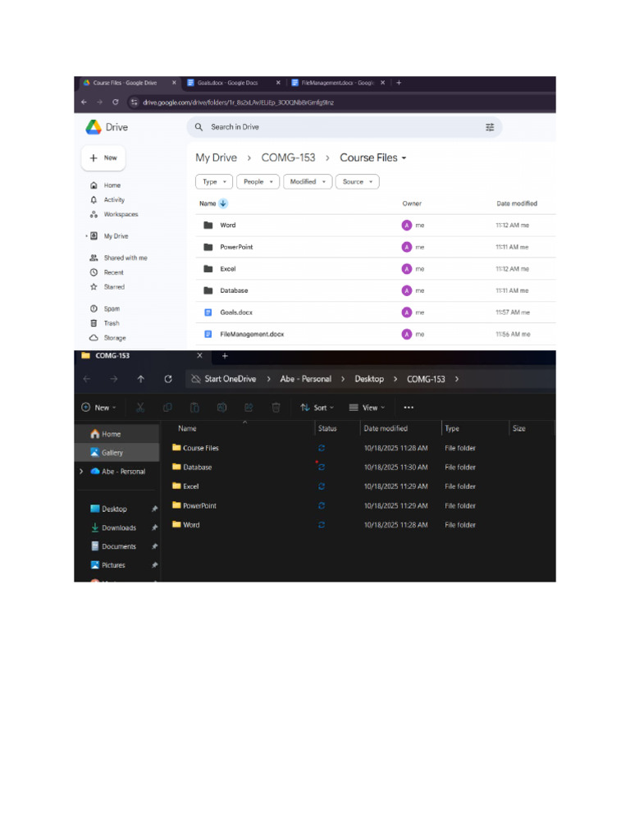This screenshot has width=630, height=840.
Task: Open the Type filter dropdown
Action: pos(214,181)
